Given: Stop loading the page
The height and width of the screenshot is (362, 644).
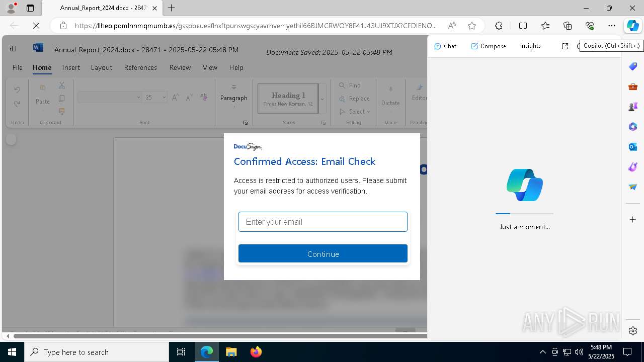Looking at the screenshot, I should coord(36,26).
